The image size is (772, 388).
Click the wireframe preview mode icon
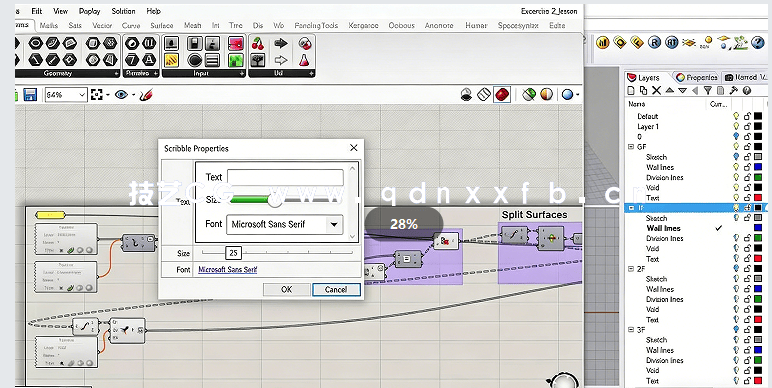pyautogui.click(x=483, y=94)
